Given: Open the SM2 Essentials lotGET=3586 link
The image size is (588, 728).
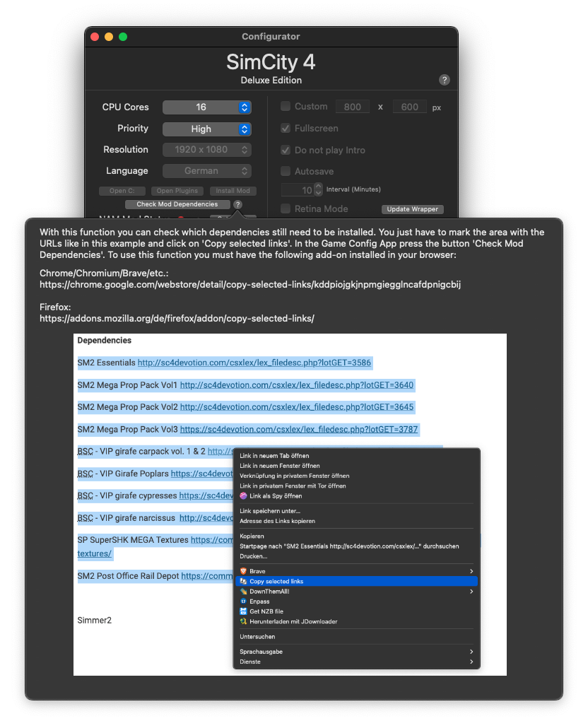Looking at the screenshot, I should (254, 363).
